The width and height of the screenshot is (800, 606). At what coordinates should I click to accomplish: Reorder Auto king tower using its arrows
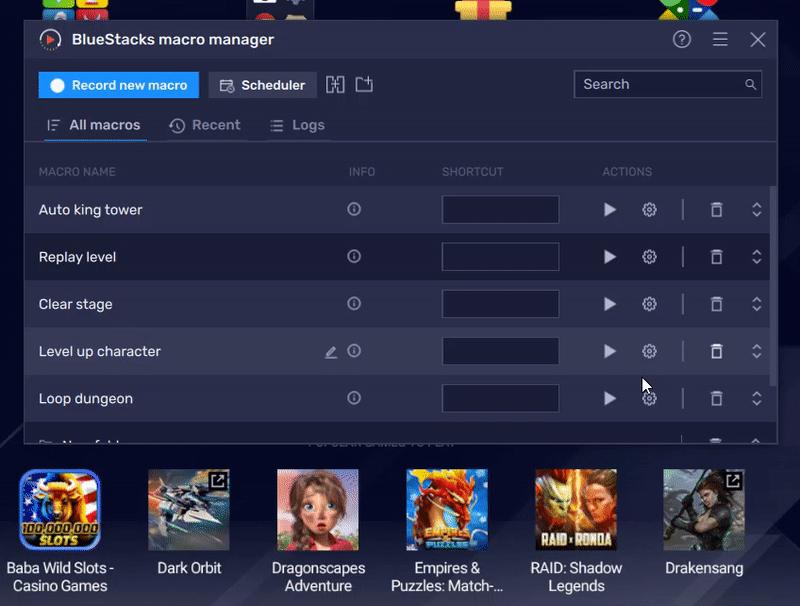757,210
